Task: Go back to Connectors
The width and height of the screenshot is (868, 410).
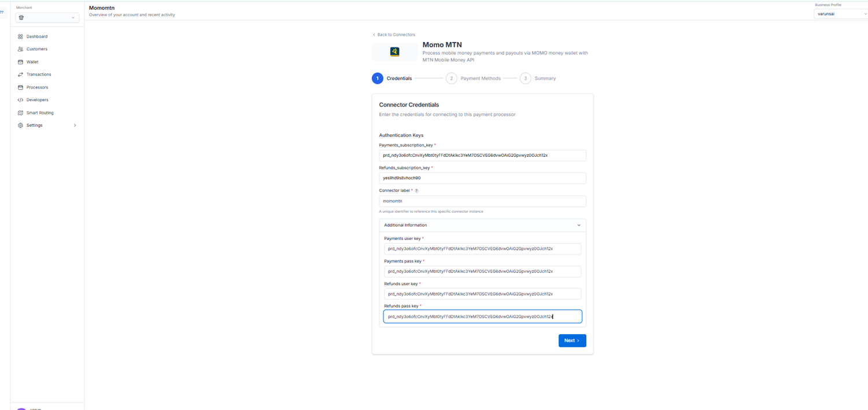Action: 394,35
